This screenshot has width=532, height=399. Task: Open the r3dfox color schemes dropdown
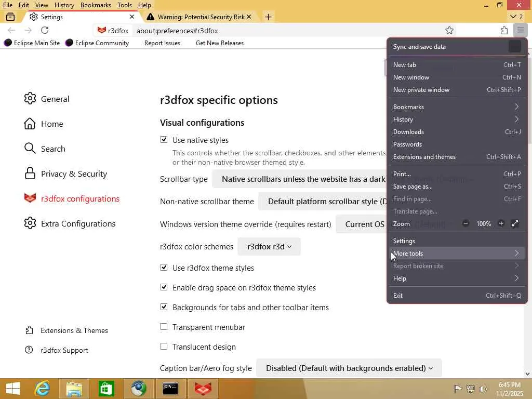click(269, 247)
